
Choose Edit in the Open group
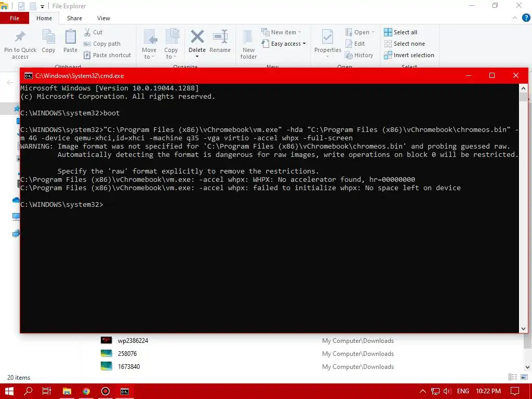355,44
